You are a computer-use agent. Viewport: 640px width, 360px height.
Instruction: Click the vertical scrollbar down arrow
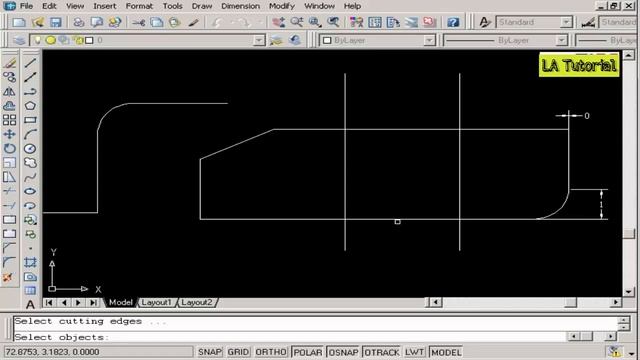[x=629, y=292]
